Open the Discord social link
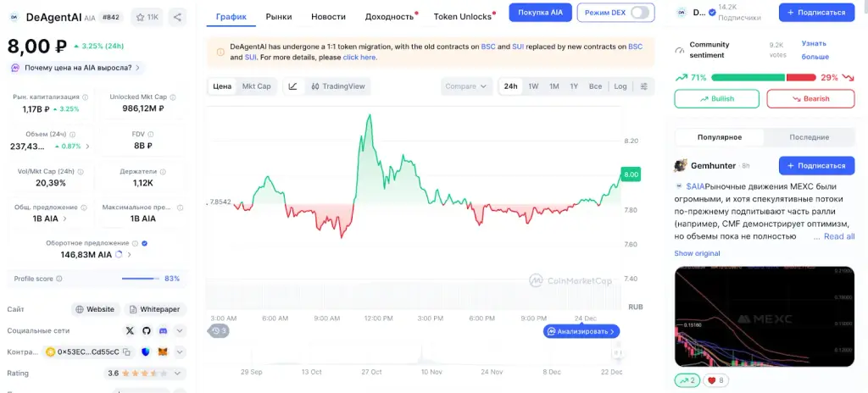 pos(163,330)
